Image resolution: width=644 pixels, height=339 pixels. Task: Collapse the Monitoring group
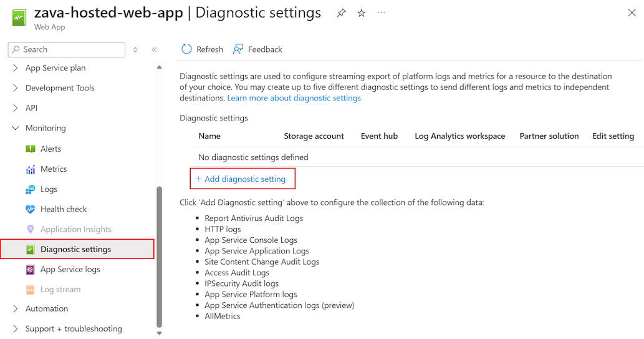pyautogui.click(x=15, y=128)
